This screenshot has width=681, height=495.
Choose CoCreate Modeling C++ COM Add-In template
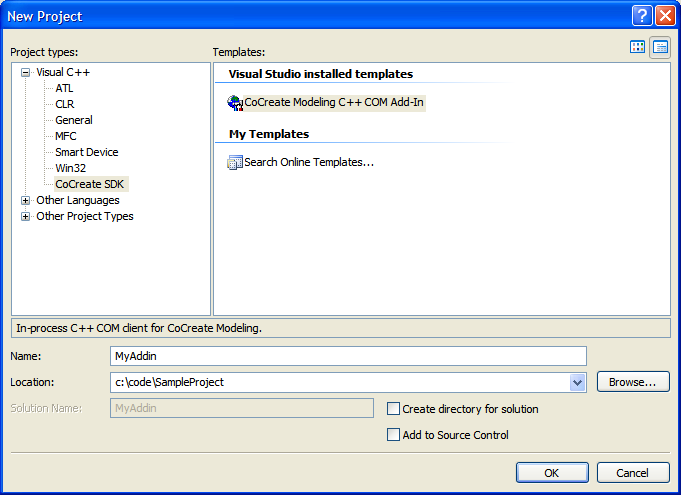334,103
